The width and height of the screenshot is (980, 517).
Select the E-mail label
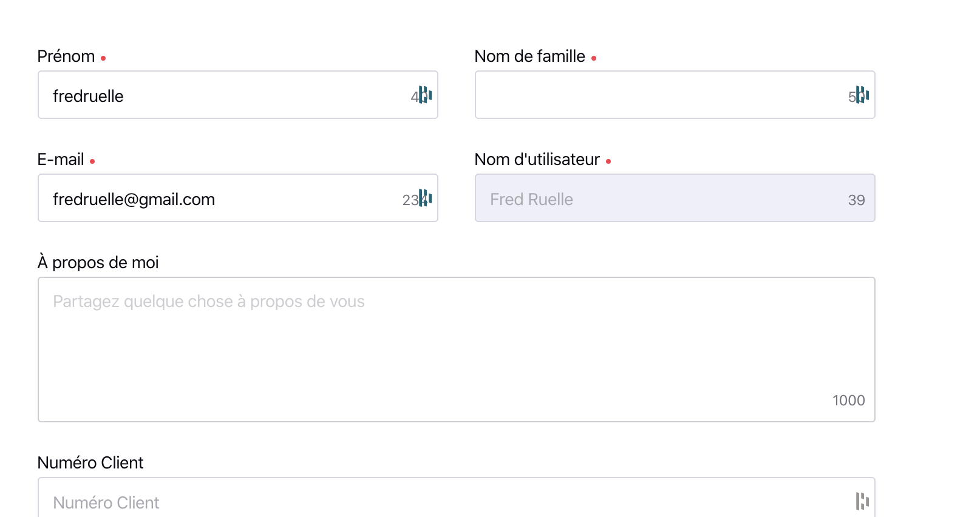[61, 160]
